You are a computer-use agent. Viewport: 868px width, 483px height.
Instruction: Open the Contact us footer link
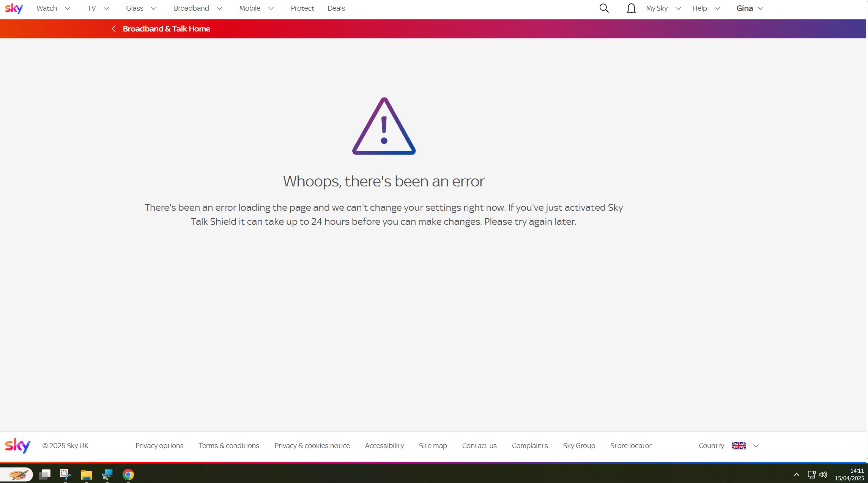click(x=479, y=446)
